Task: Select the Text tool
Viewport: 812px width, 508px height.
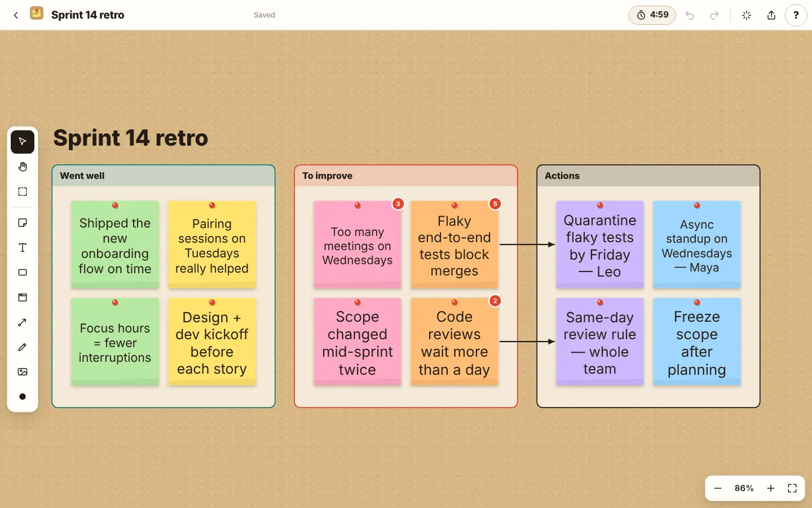Action: (23, 248)
